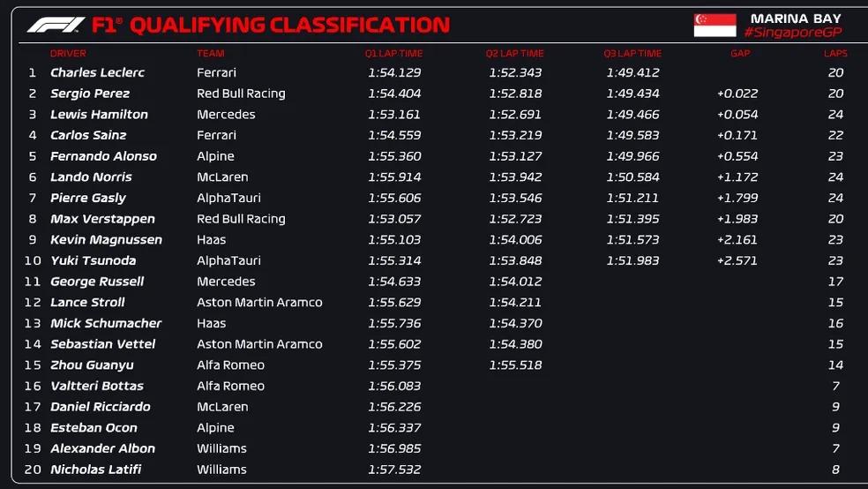Screen dimensions: 868x489
Task: Click the F1 logo icon
Action: (56, 25)
